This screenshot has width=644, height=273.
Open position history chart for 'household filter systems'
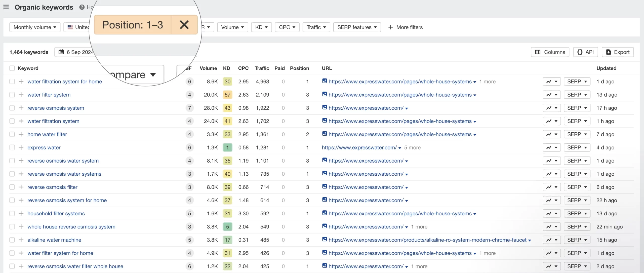coord(552,213)
